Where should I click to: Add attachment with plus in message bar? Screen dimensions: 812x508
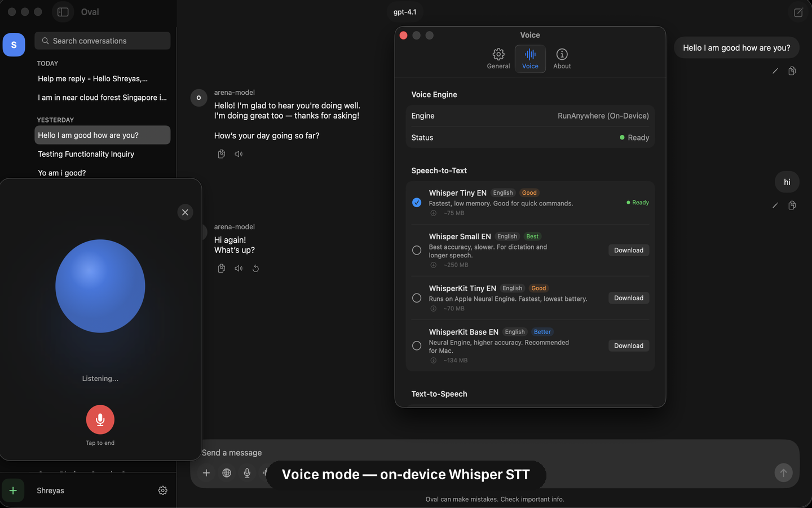point(206,473)
